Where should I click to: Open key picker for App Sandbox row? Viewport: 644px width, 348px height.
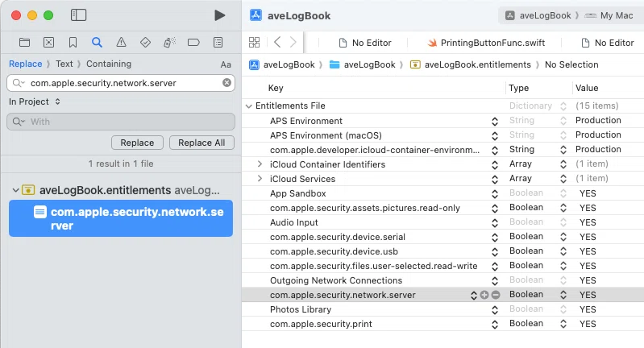[495, 193]
